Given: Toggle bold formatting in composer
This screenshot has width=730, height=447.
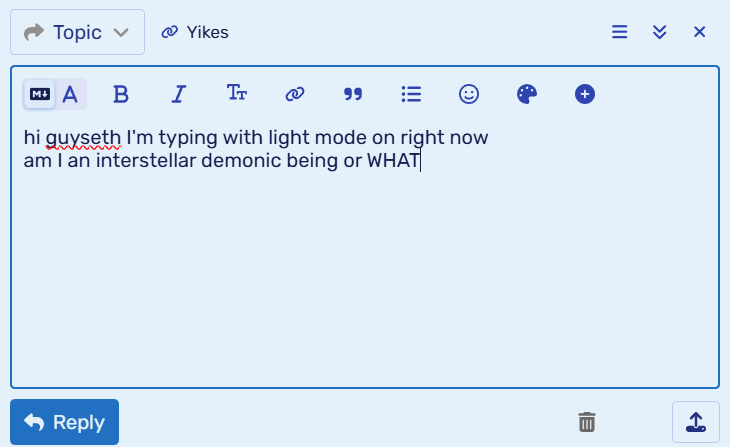Looking at the screenshot, I should pos(121,94).
